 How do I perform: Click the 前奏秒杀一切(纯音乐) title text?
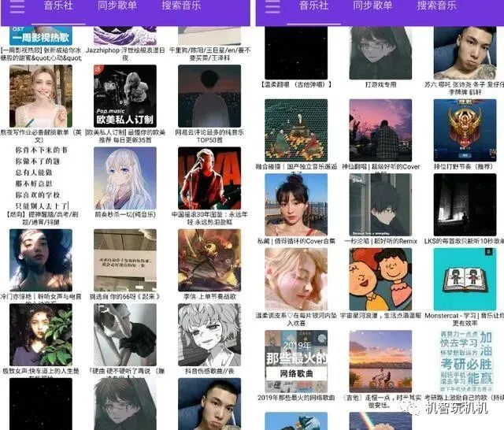pyautogui.click(x=125, y=214)
